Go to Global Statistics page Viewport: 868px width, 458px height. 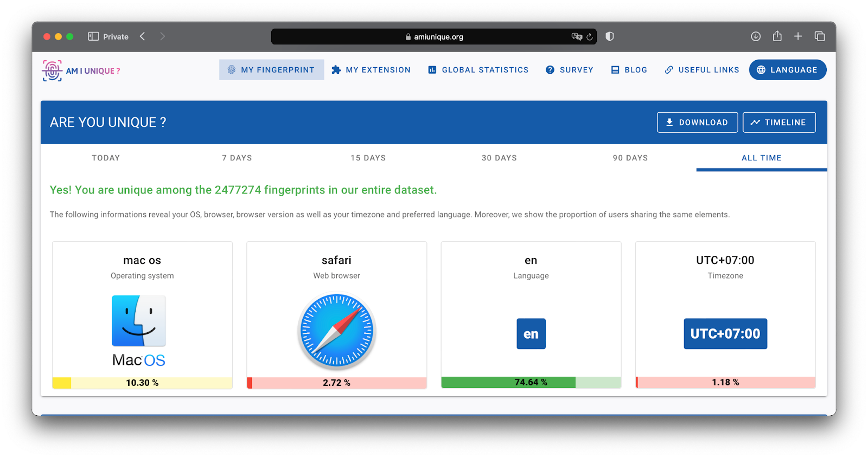pos(478,70)
